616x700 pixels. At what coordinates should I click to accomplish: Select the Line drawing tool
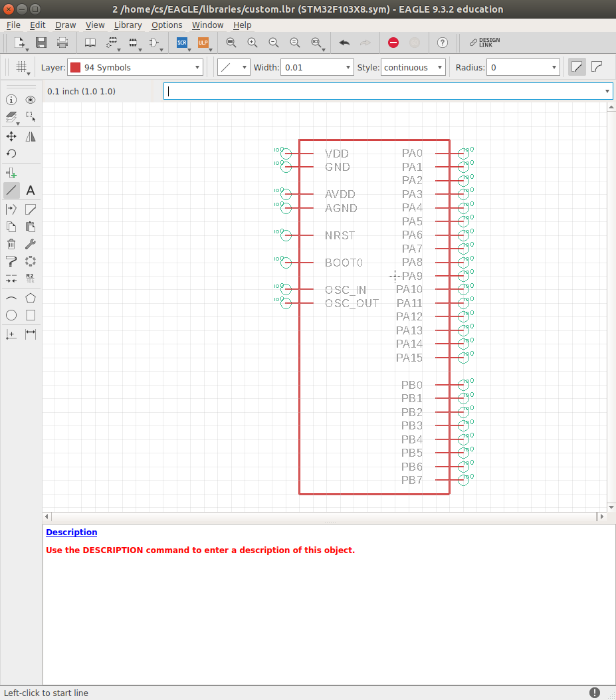coord(11,191)
